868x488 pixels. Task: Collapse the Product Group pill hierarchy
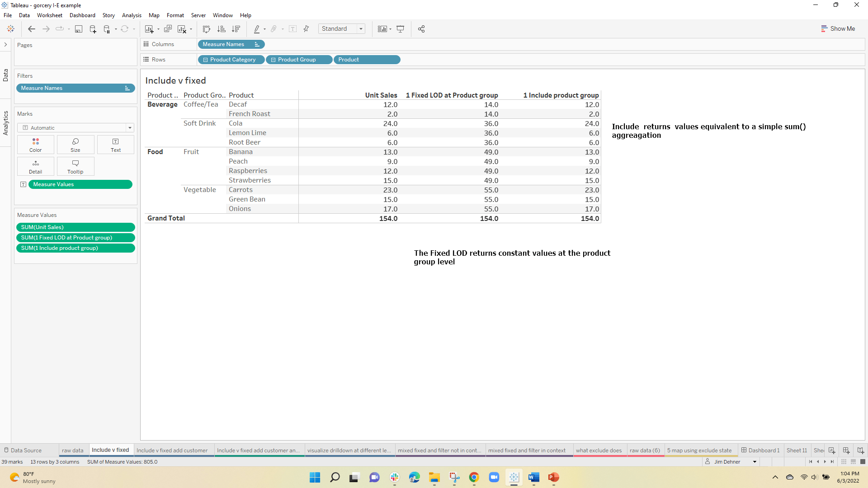click(273, 60)
